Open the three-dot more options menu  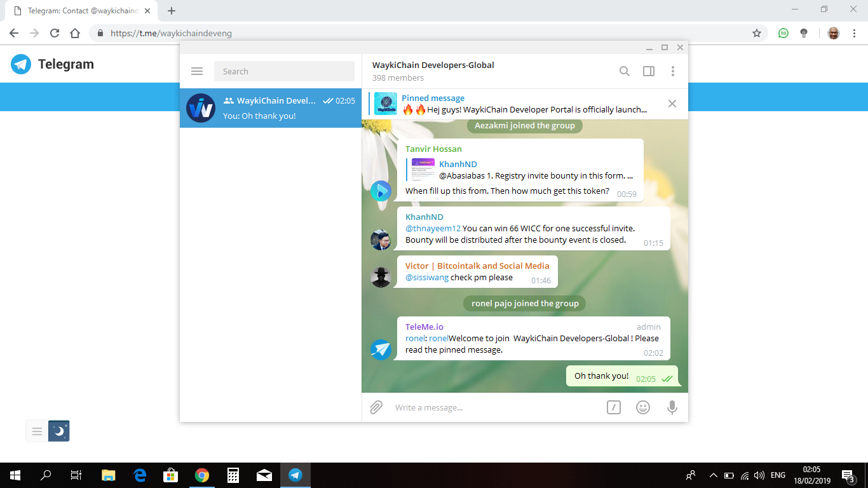(673, 71)
